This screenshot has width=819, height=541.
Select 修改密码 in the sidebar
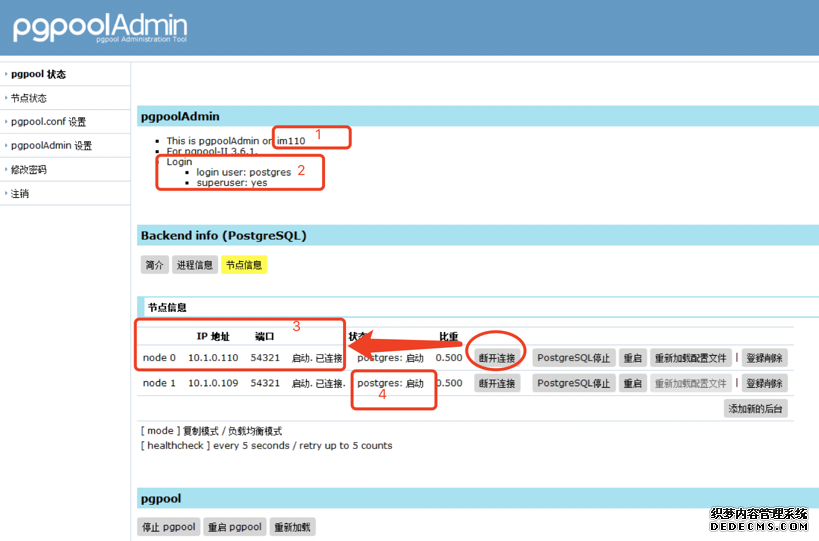pos(29,170)
